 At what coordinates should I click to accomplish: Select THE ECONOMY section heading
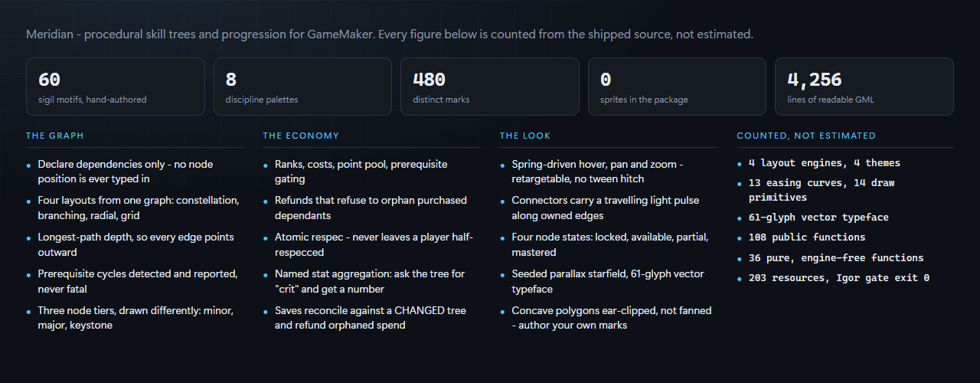[x=301, y=136]
